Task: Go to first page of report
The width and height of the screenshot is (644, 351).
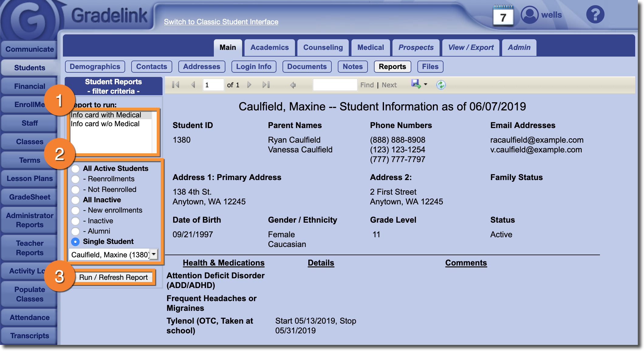Action: 176,85
